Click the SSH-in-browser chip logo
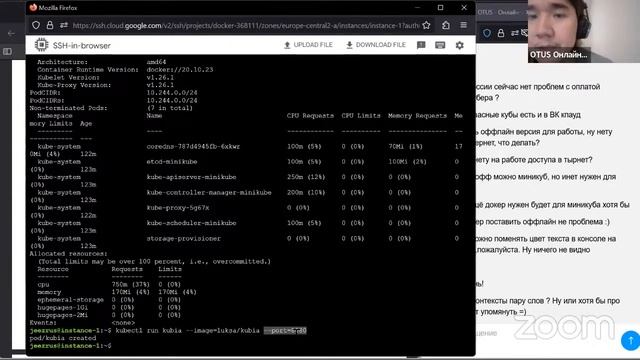640x360 pixels. click(x=41, y=45)
